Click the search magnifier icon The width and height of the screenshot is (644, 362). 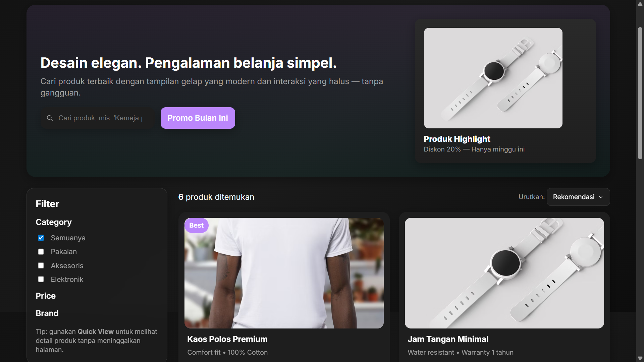50,118
